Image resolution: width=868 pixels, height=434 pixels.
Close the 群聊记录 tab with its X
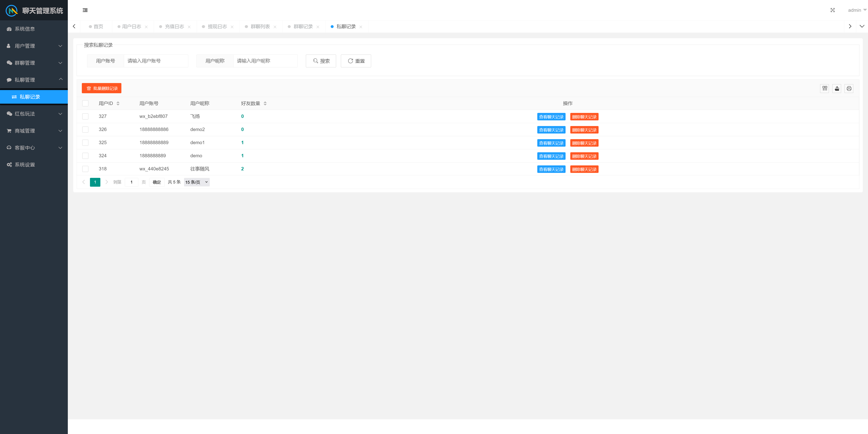click(x=318, y=27)
